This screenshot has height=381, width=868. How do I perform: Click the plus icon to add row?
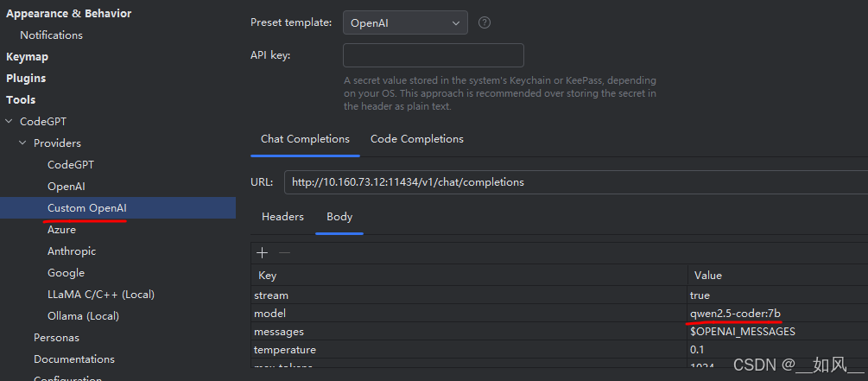(263, 253)
